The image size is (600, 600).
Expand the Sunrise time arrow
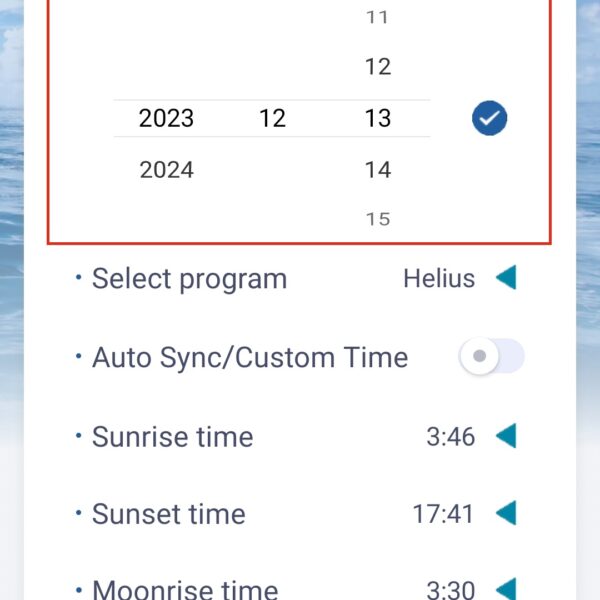tap(506, 435)
